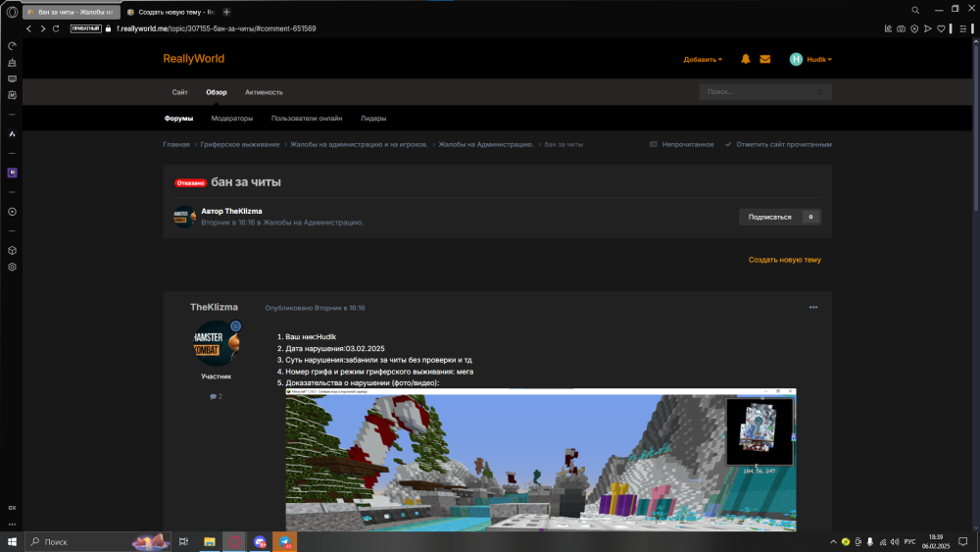Select the бан за читы browser tab
The height and width of the screenshot is (552, 980).
(x=72, y=12)
